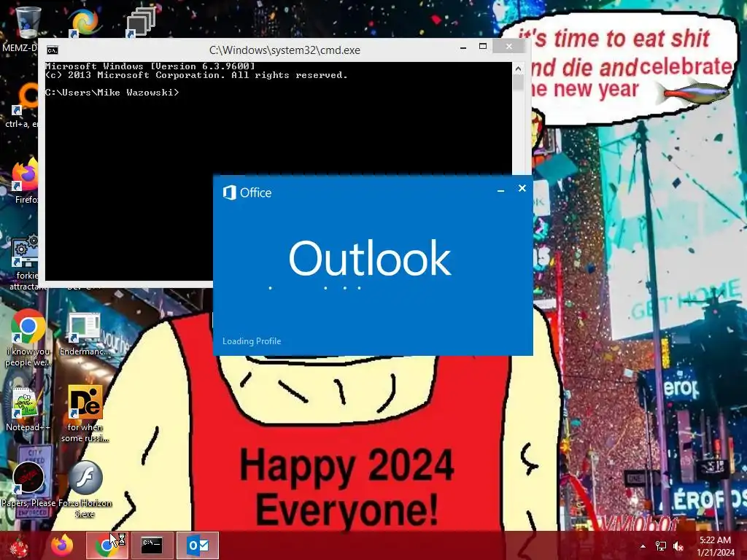
Task: Close the cmd.exe window
Action: click(x=509, y=46)
